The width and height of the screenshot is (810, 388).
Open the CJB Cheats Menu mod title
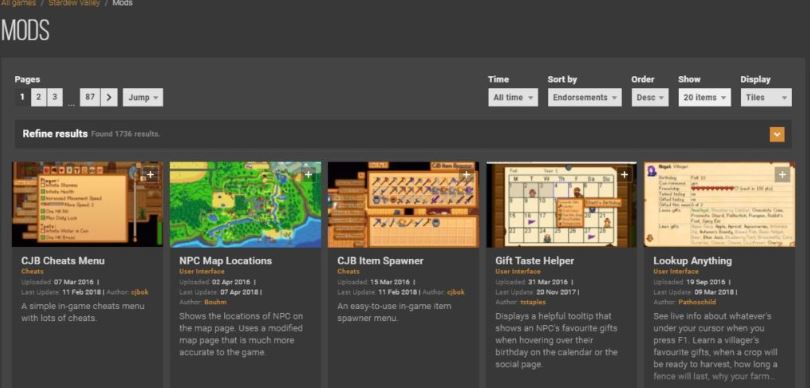[63, 261]
